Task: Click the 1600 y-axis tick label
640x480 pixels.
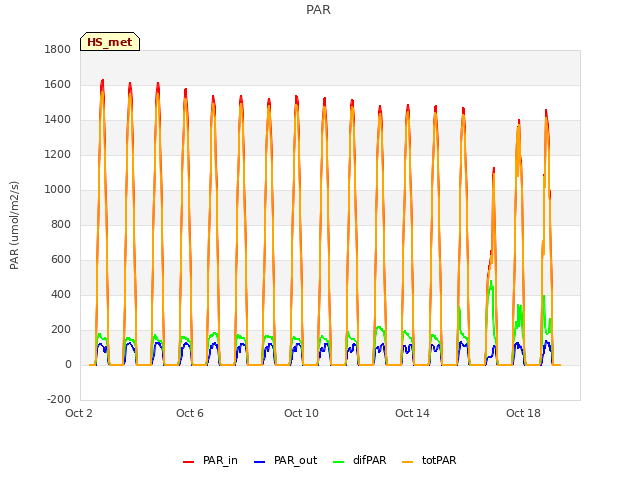Action: (58, 84)
